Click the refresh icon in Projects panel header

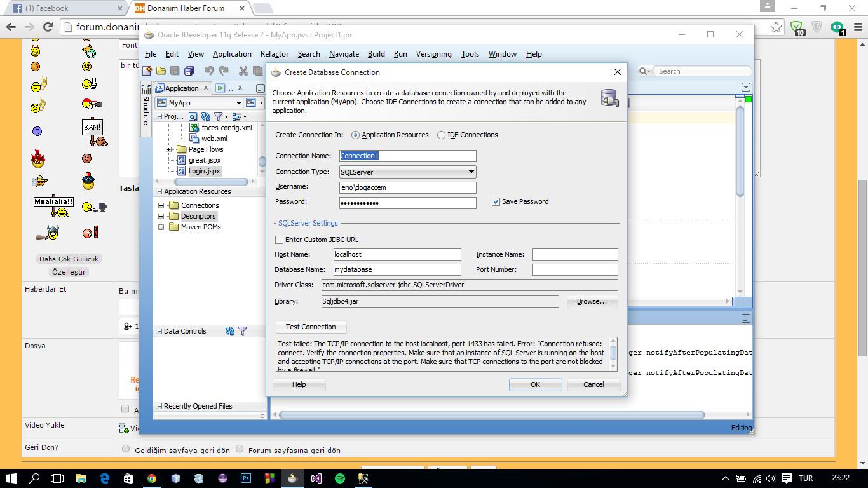tap(205, 117)
